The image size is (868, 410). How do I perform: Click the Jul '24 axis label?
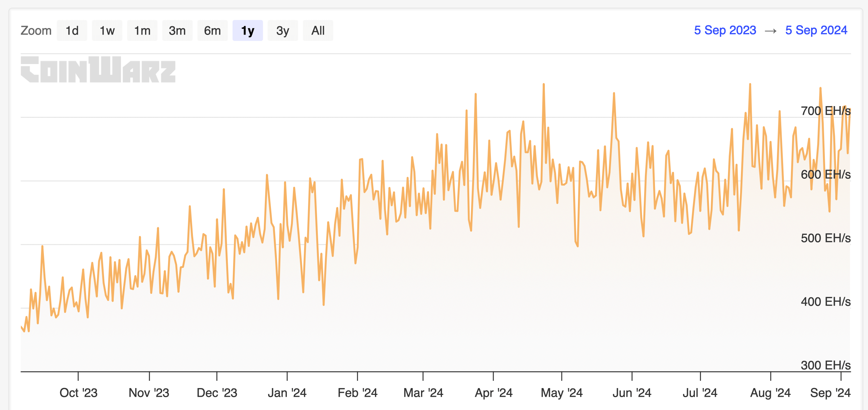point(700,393)
